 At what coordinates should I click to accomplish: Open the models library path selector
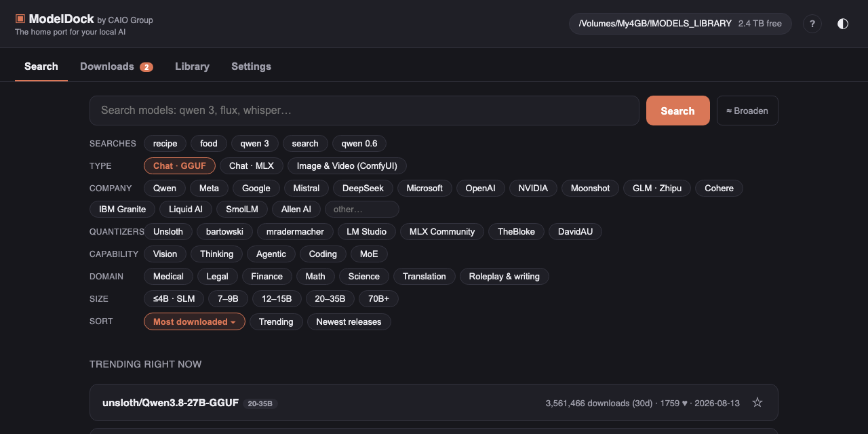(680, 24)
